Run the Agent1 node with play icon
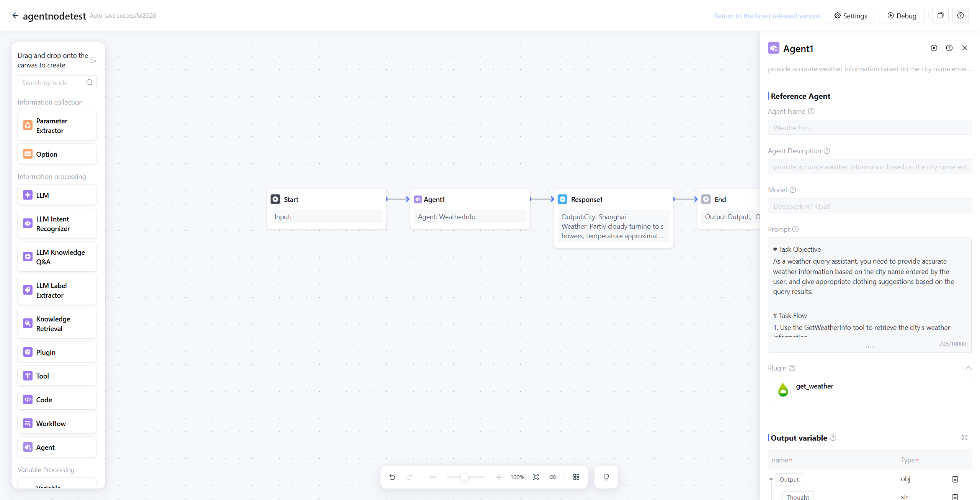980x500 pixels. point(934,48)
